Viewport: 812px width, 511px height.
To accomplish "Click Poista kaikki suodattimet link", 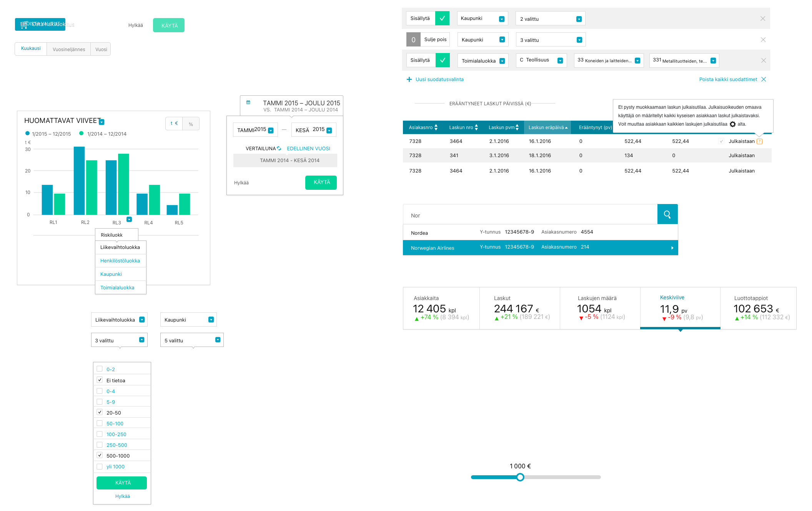I will 728,79.
